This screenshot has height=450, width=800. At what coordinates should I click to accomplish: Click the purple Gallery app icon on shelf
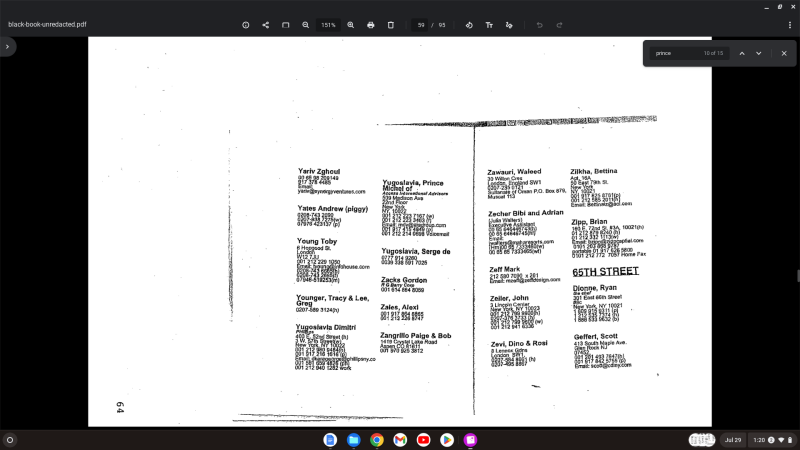[x=470, y=440]
